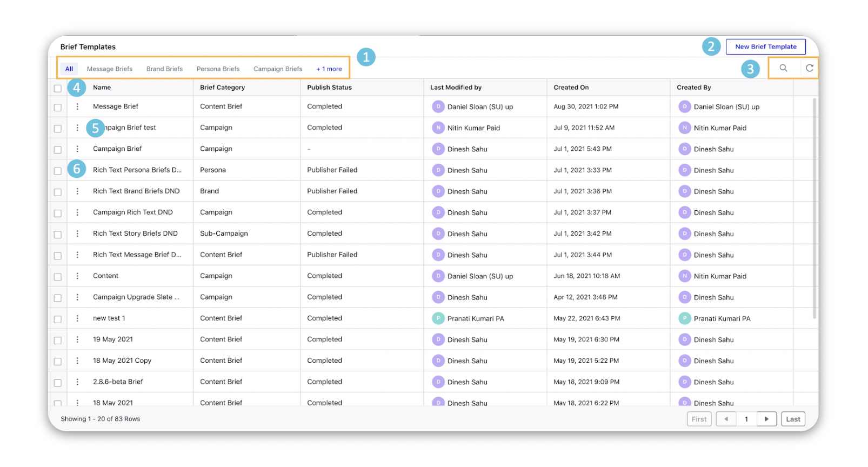Click 'Showing 1 - 20 of 83 Rows' text
The image size is (868, 467).
click(x=101, y=419)
